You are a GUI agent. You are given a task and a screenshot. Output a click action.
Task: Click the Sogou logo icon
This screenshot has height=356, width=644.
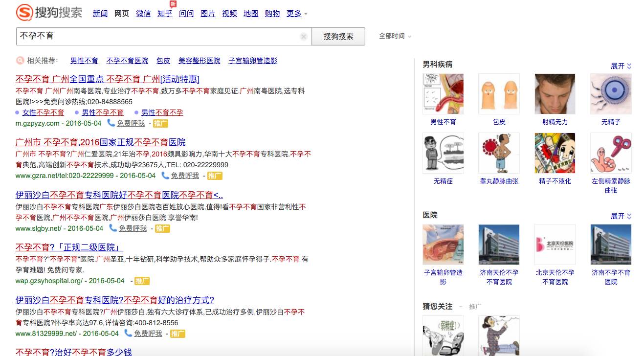[24, 13]
